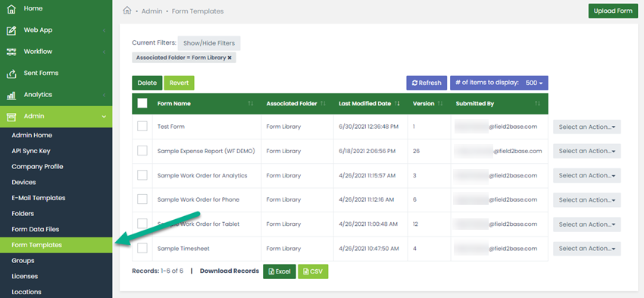644x298 pixels.
Task: Click the Web App pencil icon
Action: [12, 30]
